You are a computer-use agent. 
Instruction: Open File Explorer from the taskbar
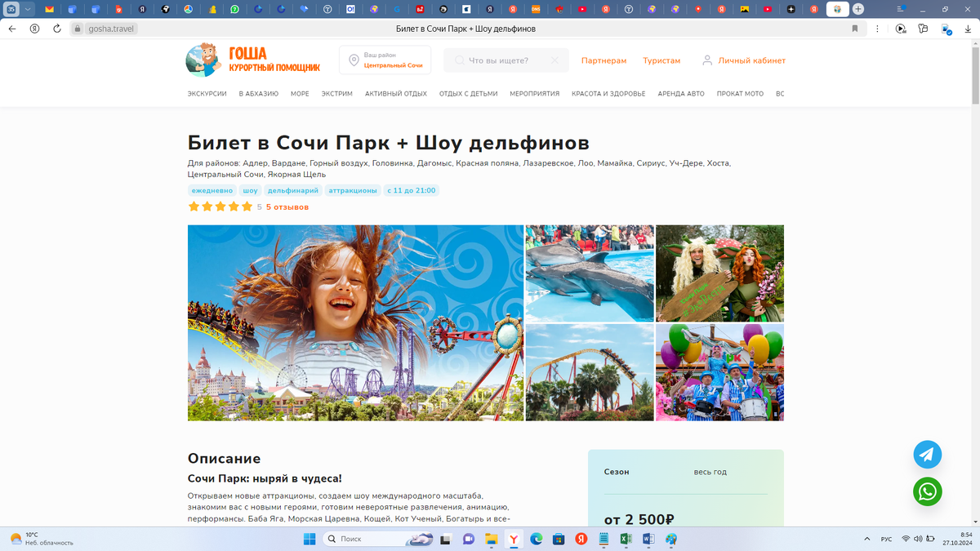pyautogui.click(x=492, y=539)
